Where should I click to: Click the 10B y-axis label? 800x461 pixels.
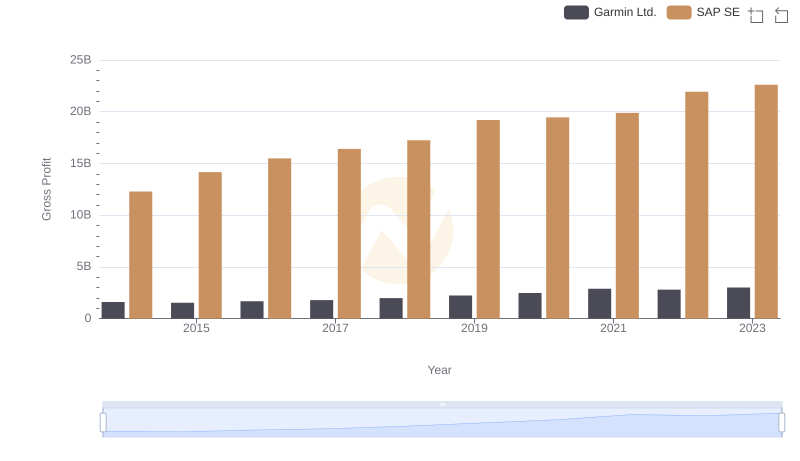81,215
